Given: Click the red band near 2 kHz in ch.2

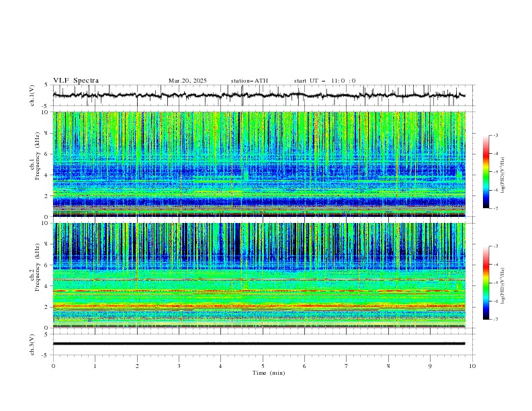Looking at the screenshot, I should tap(259, 306).
